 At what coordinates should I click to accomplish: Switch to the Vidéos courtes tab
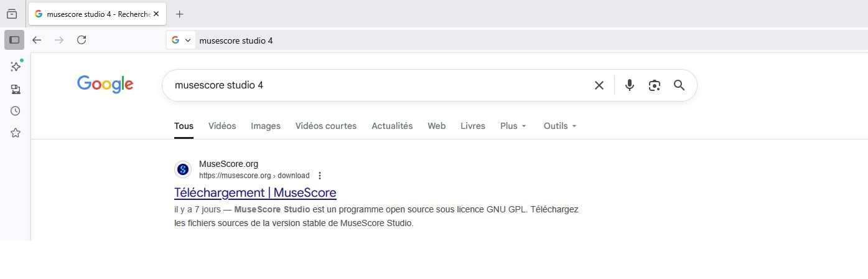[326, 126]
